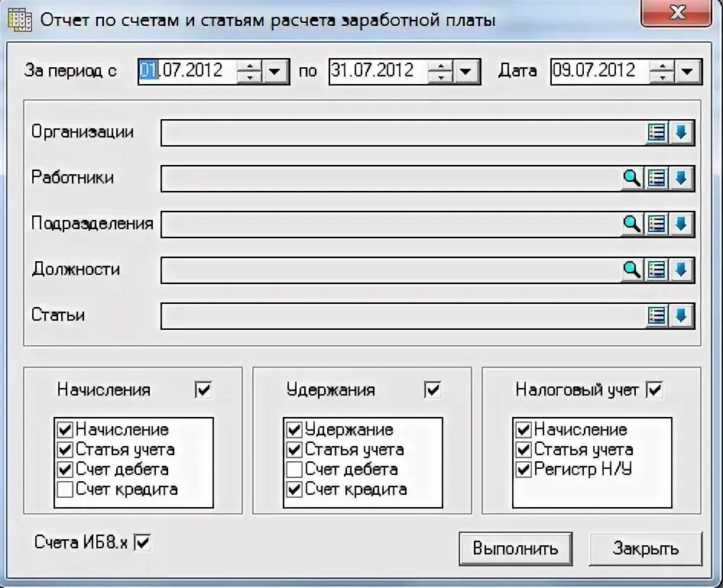Open the list picker for Подразделения
The height and width of the screenshot is (588, 723).
coord(657,225)
